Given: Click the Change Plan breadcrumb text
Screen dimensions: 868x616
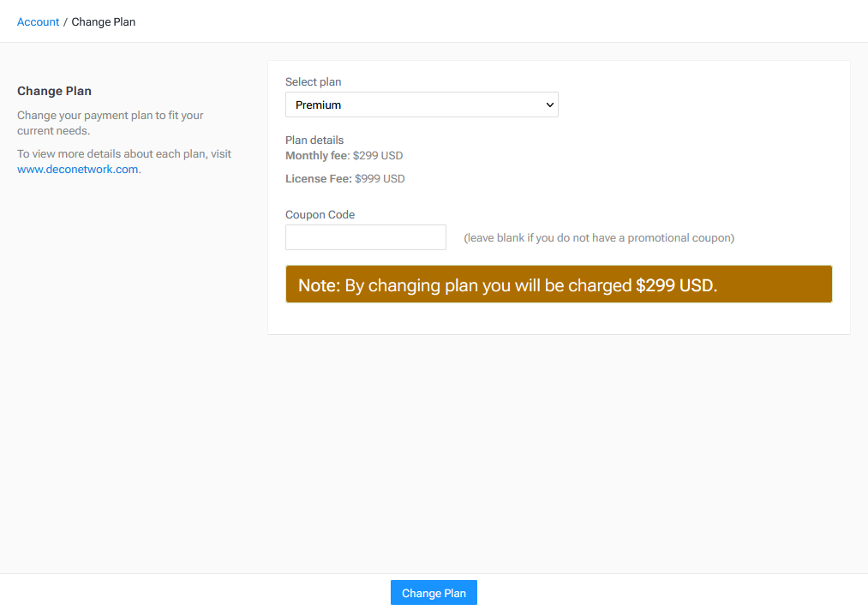Looking at the screenshot, I should (x=103, y=21).
